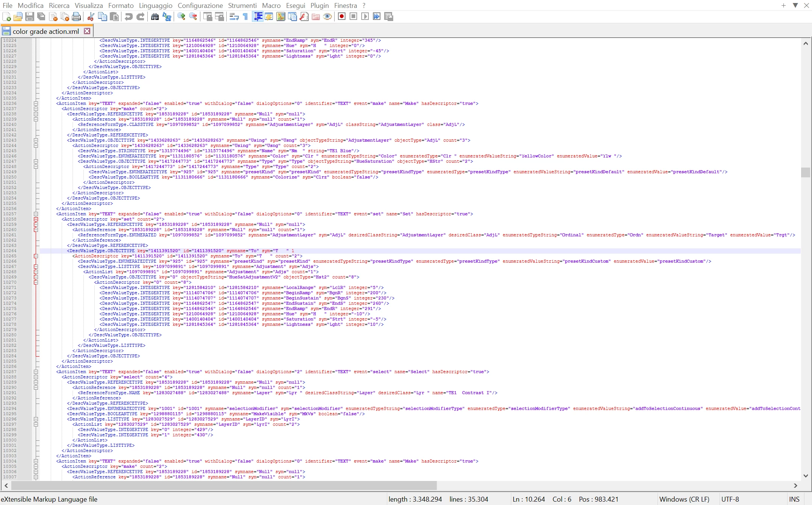Click the New file icon
This screenshot has height=505, width=812.
point(6,17)
